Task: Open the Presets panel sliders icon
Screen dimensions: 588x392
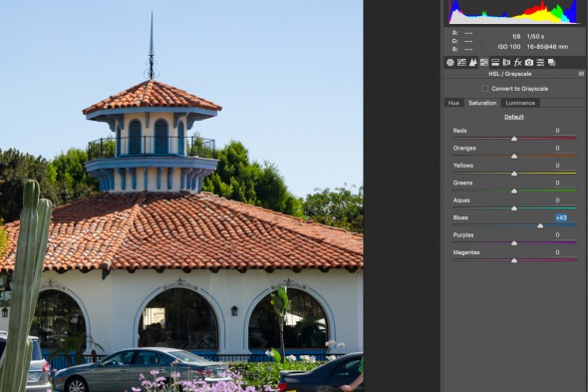Action: click(540, 62)
